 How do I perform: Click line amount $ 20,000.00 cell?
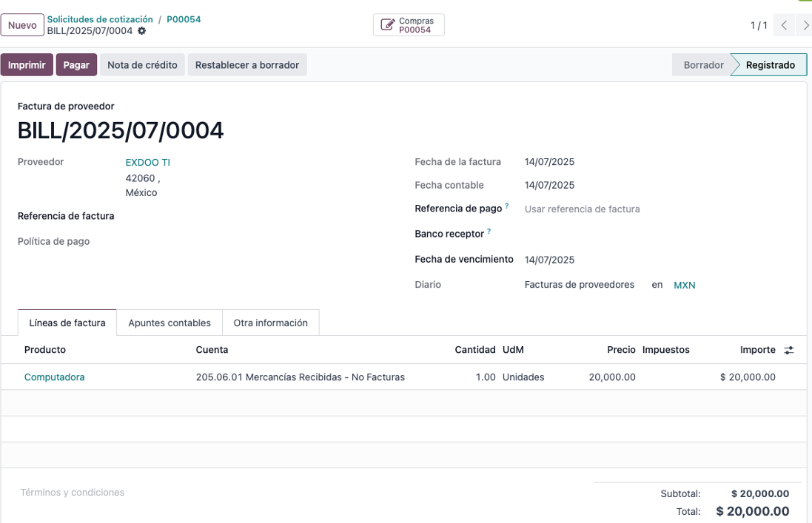748,377
